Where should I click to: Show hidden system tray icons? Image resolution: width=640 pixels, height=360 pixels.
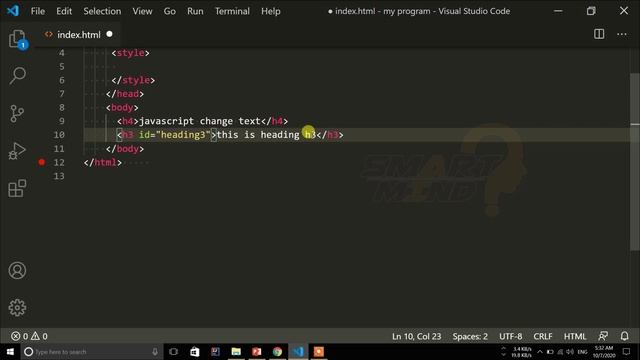pos(540,352)
